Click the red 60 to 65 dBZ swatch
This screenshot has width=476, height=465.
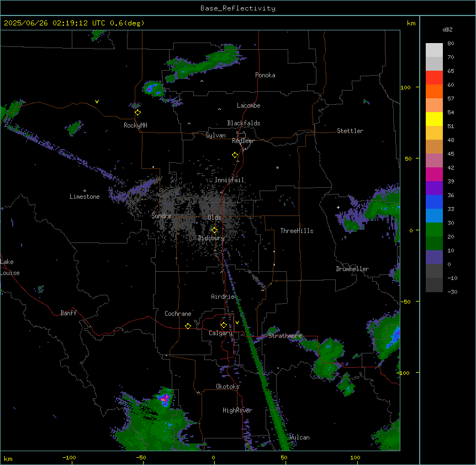pos(434,77)
